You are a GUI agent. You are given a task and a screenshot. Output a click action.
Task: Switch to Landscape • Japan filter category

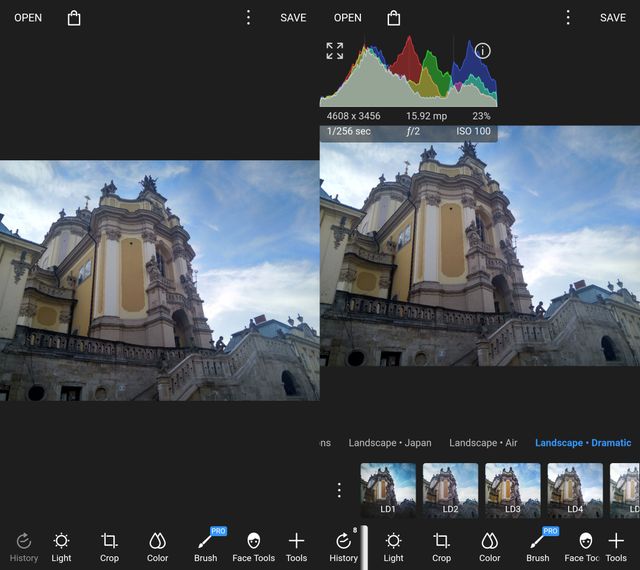pyautogui.click(x=390, y=443)
